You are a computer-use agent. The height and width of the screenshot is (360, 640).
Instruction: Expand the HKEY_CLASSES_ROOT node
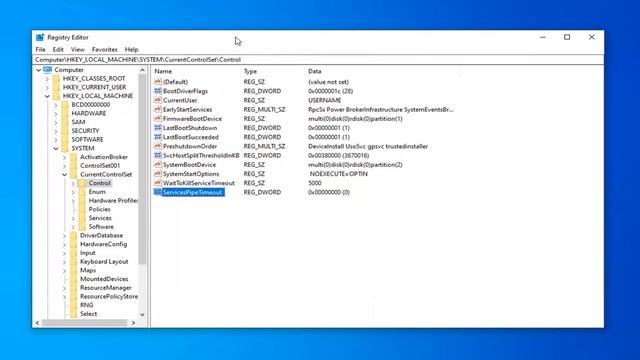[x=47, y=78]
